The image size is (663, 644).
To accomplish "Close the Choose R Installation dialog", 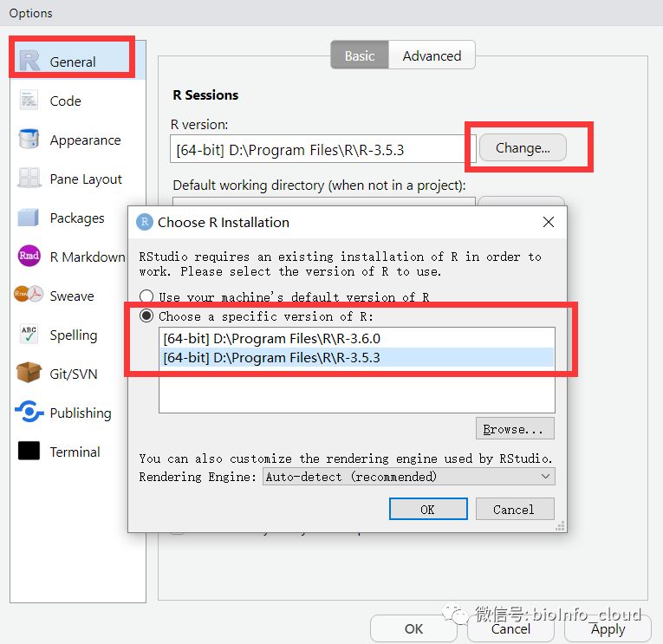I will (549, 222).
